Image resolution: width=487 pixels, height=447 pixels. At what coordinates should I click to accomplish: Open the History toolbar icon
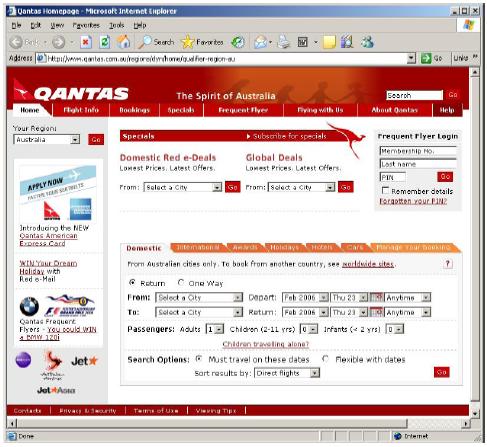(x=238, y=42)
